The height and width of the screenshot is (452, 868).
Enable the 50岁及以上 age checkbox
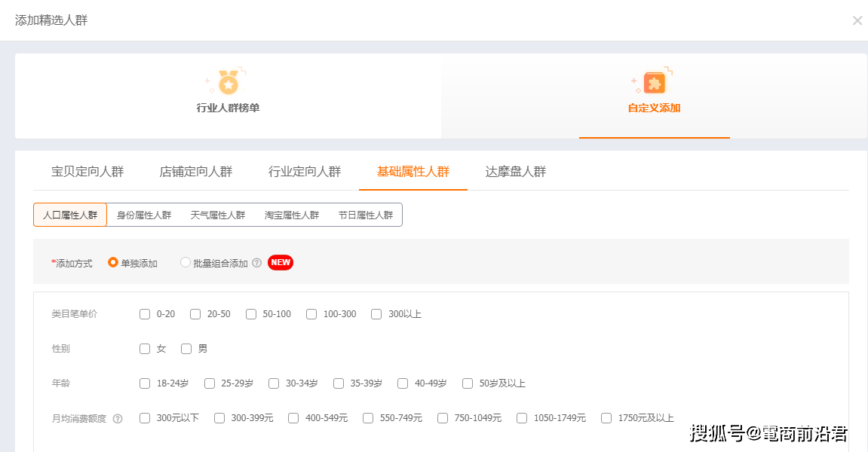point(468,383)
